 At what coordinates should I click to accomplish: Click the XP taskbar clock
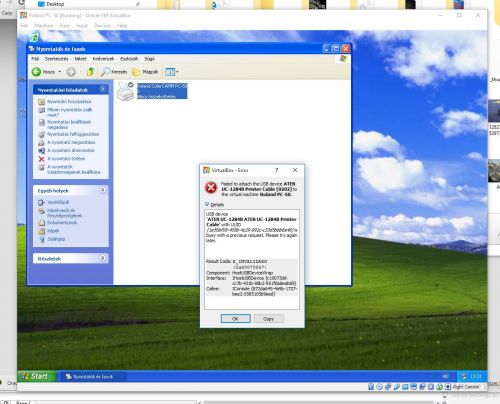[x=476, y=376]
